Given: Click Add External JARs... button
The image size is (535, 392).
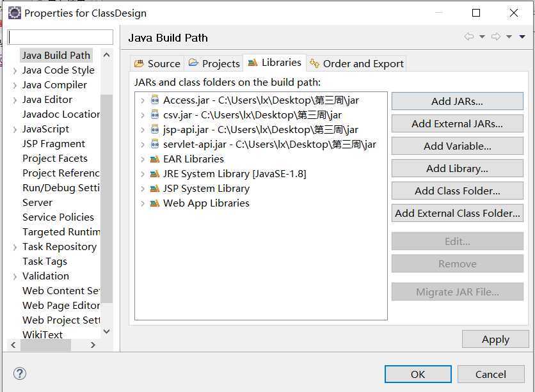Looking at the screenshot, I should tap(457, 123).
